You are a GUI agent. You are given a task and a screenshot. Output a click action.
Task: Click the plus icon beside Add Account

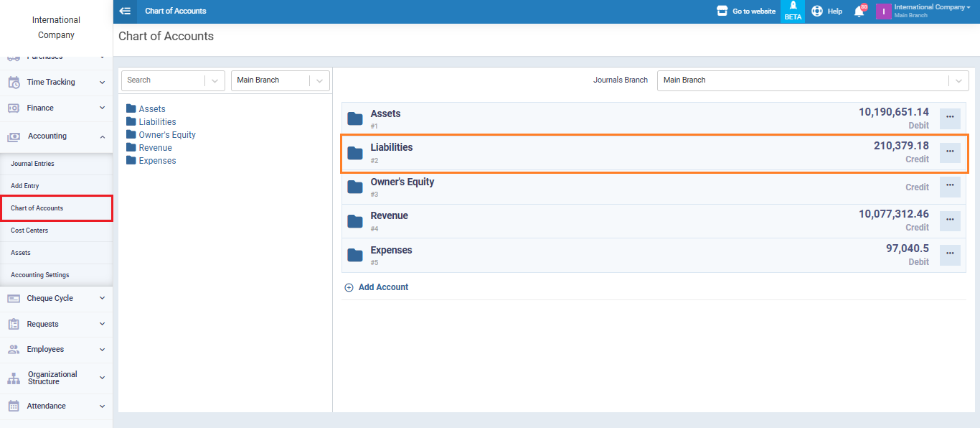(349, 287)
